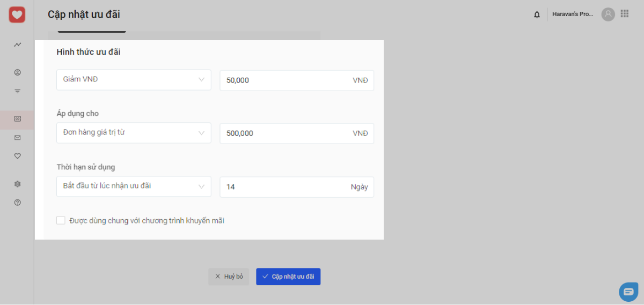644x305 pixels.
Task: Select the filter lines icon in sidebar
Action: [x=17, y=91]
